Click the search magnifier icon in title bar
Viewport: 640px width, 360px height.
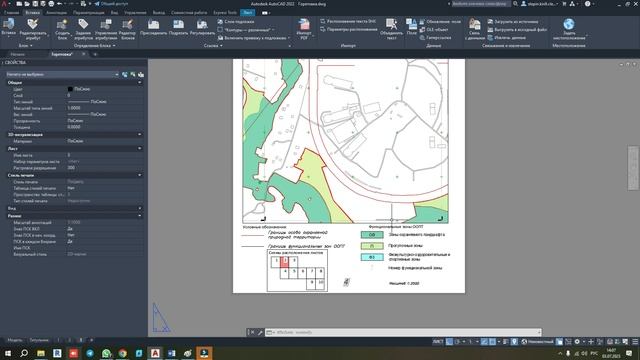515,4
